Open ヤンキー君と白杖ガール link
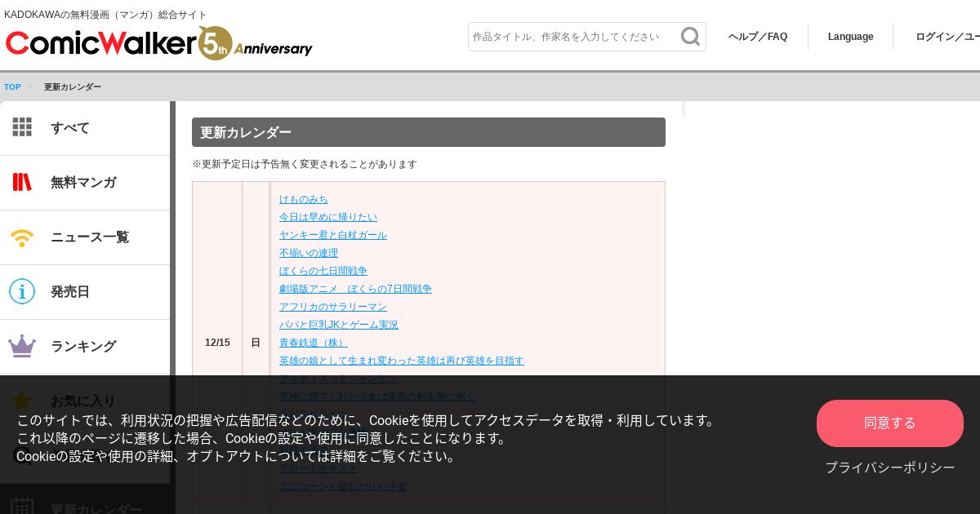The height and width of the screenshot is (514, 980). 333,235
